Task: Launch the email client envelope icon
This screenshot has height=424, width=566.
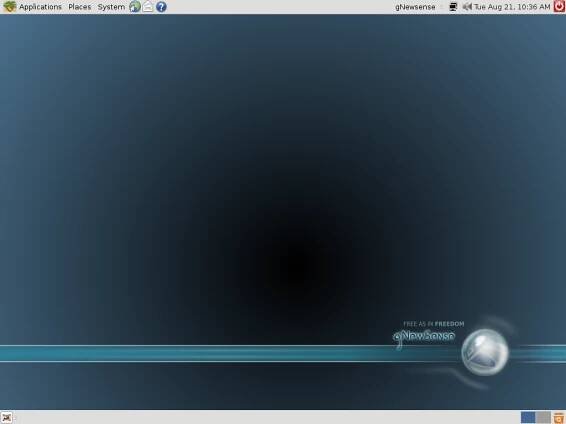Action: (148, 6)
